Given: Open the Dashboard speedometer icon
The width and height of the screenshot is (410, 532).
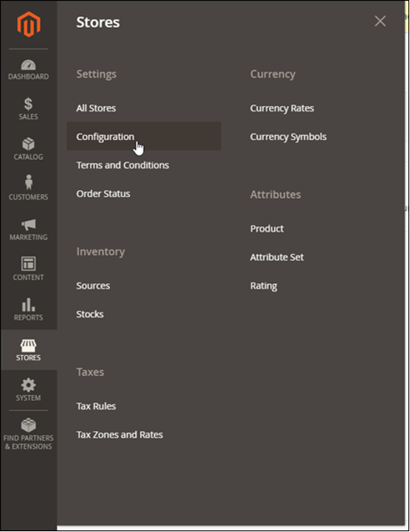Looking at the screenshot, I should 28,65.
